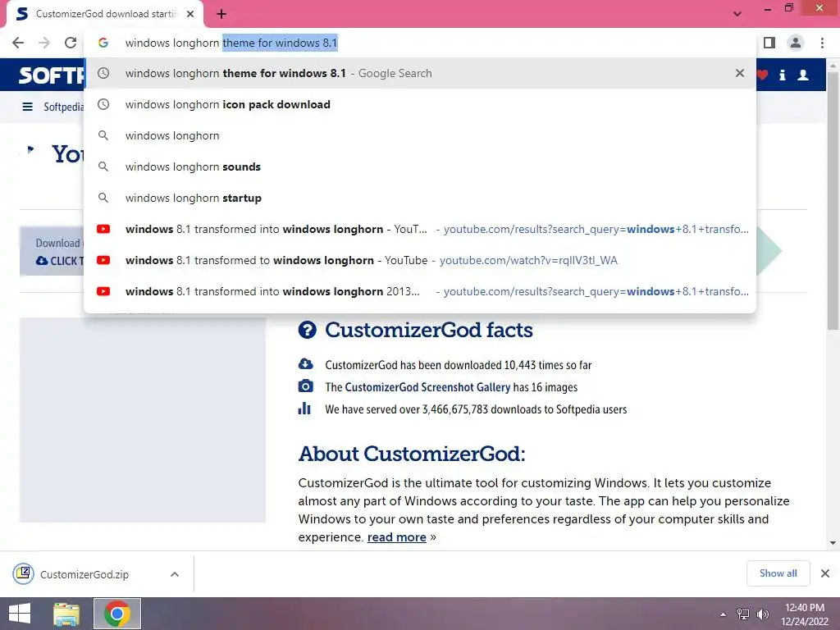Click the volume speaker tray icon
Screen dimensions: 840x630
coord(762,614)
